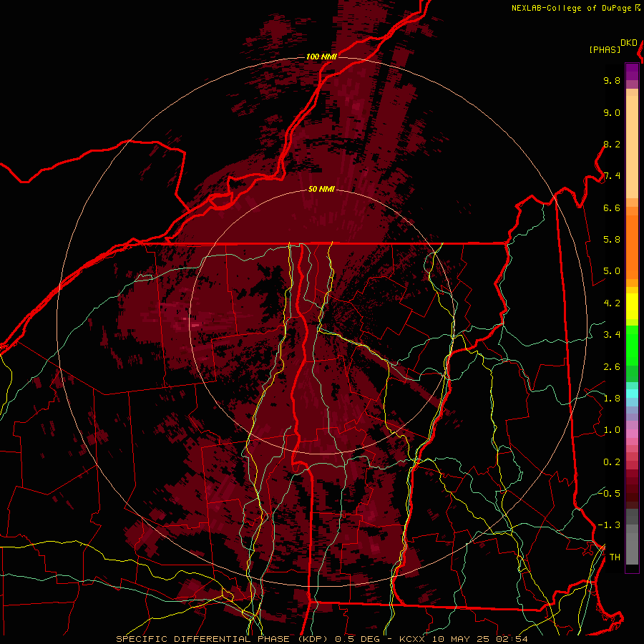Pick the bright green segment of the color bar
This screenshot has height=644, width=644.
tap(632, 345)
